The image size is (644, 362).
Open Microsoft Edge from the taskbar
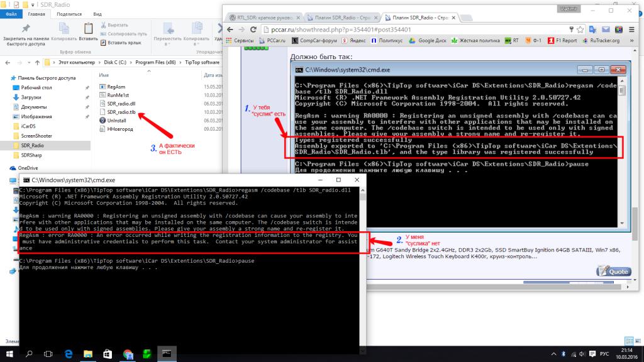(x=67, y=354)
